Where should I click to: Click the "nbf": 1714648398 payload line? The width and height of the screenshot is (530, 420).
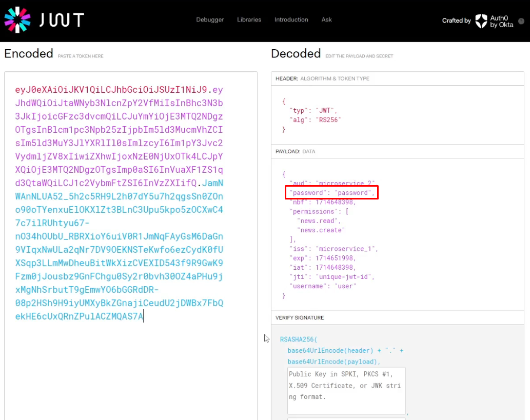tap(322, 202)
